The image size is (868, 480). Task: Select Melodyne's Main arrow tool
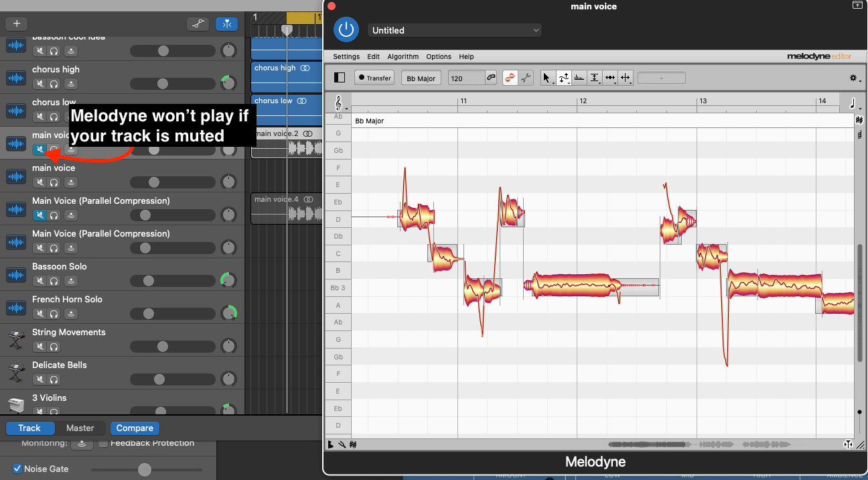[547, 78]
